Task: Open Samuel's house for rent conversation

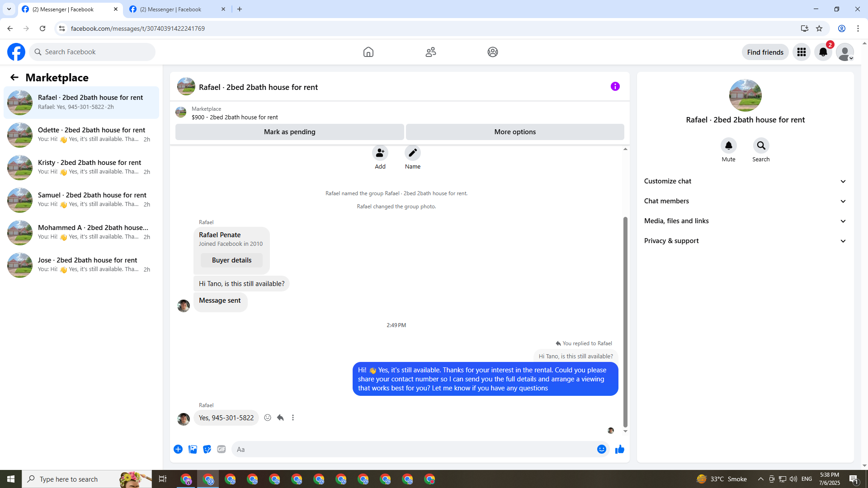Action: (x=81, y=200)
